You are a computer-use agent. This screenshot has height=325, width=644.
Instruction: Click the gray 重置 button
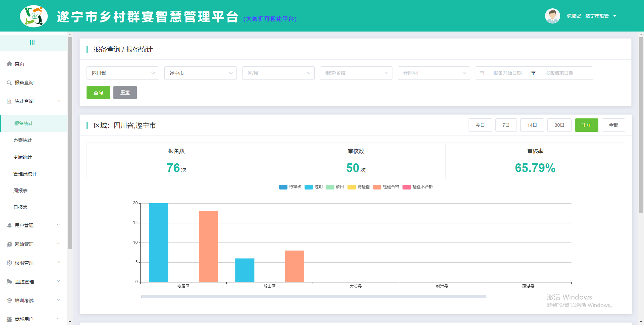125,93
